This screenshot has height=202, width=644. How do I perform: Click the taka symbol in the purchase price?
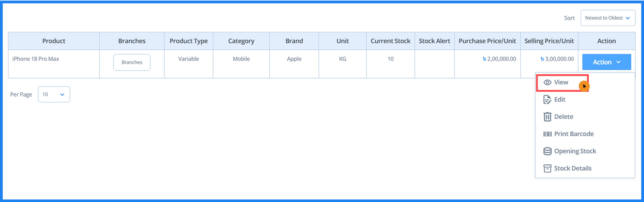(484, 59)
